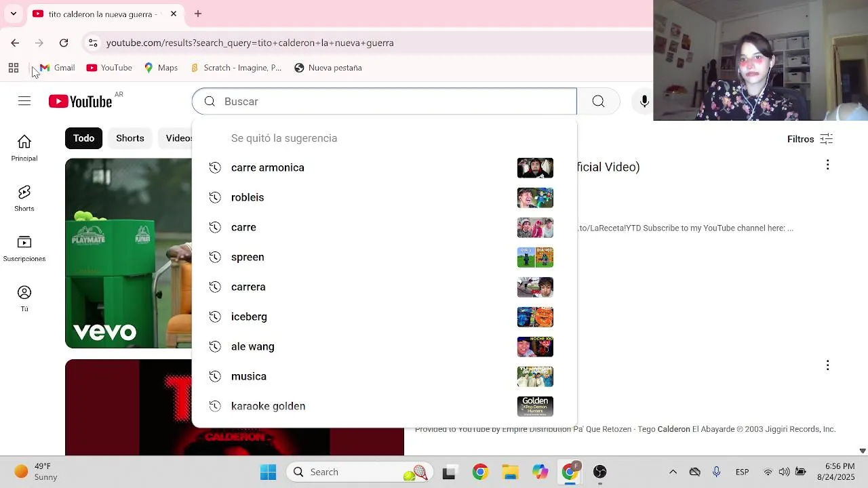Open the red Calderon video thumbnail
The height and width of the screenshot is (488, 868).
pyautogui.click(x=129, y=407)
